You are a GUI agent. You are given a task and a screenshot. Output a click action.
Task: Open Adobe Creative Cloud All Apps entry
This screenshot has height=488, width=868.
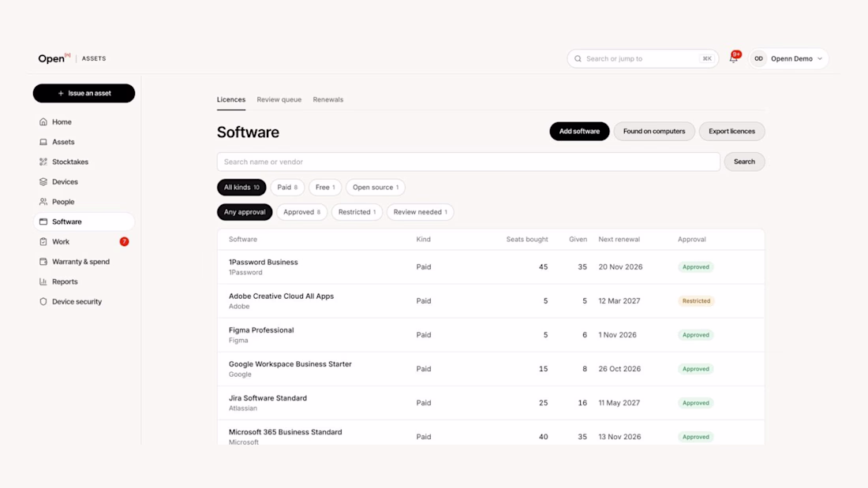491,301
